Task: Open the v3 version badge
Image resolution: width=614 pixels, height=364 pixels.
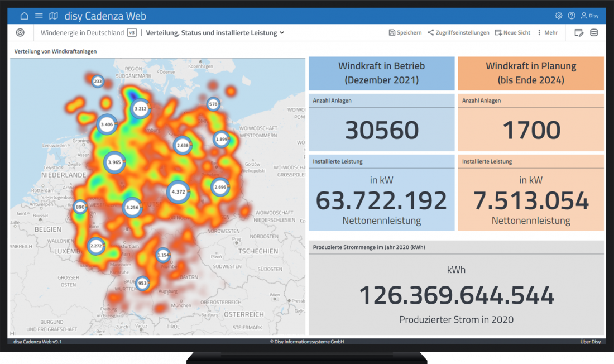Action: (x=132, y=33)
